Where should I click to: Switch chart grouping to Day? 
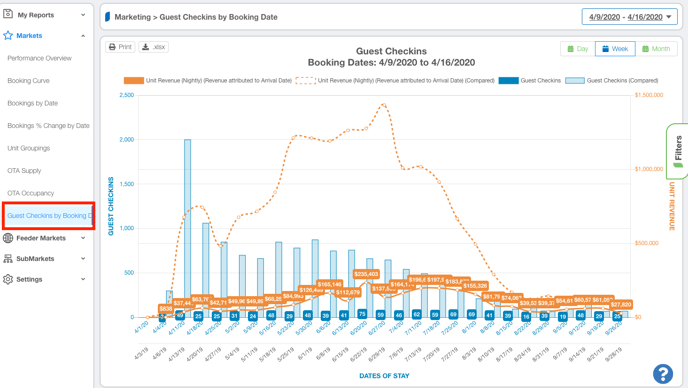click(577, 49)
